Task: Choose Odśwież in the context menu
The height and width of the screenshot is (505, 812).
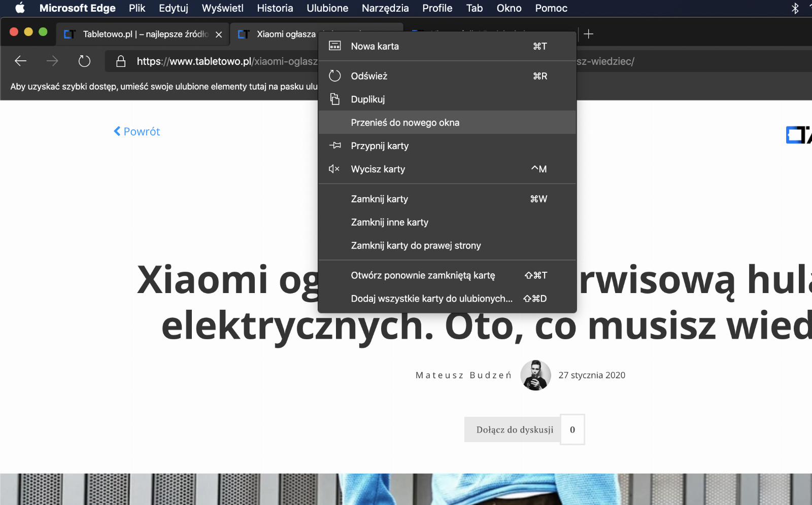Action: coord(447,76)
